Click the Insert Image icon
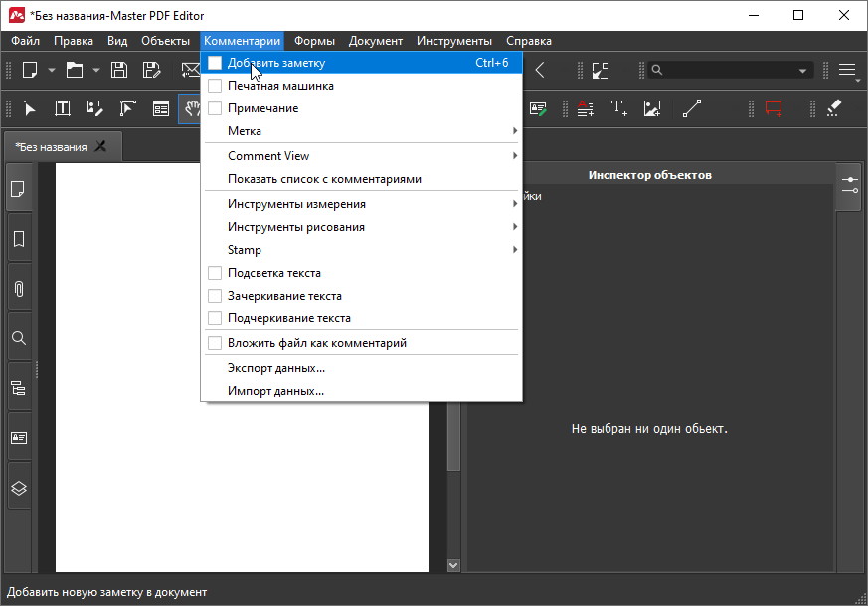 click(652, 108)
